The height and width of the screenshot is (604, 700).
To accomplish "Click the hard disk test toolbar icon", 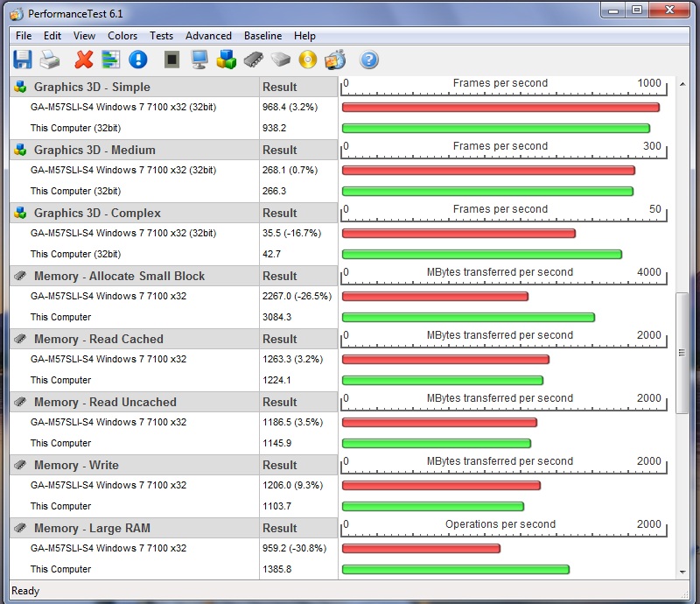I will 281,60.
